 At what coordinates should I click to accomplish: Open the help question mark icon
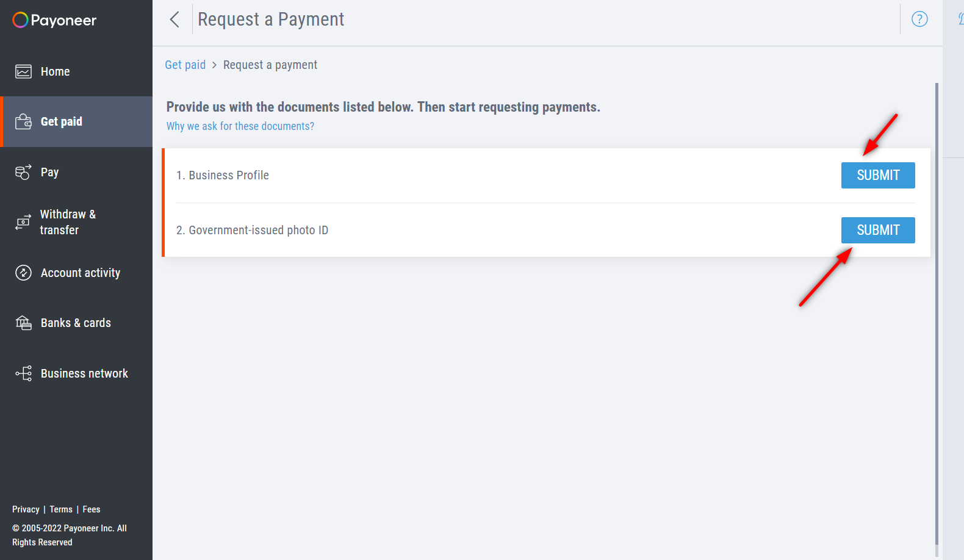pos(919,19)
